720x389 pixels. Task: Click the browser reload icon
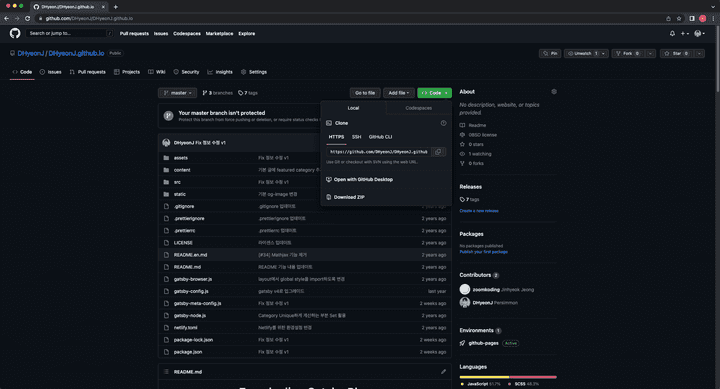28,18
